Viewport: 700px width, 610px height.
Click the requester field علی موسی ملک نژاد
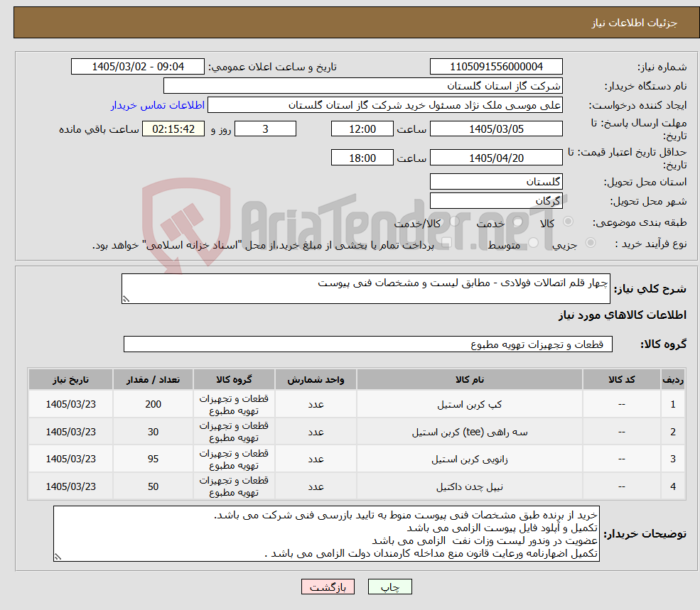click(384, 105)
